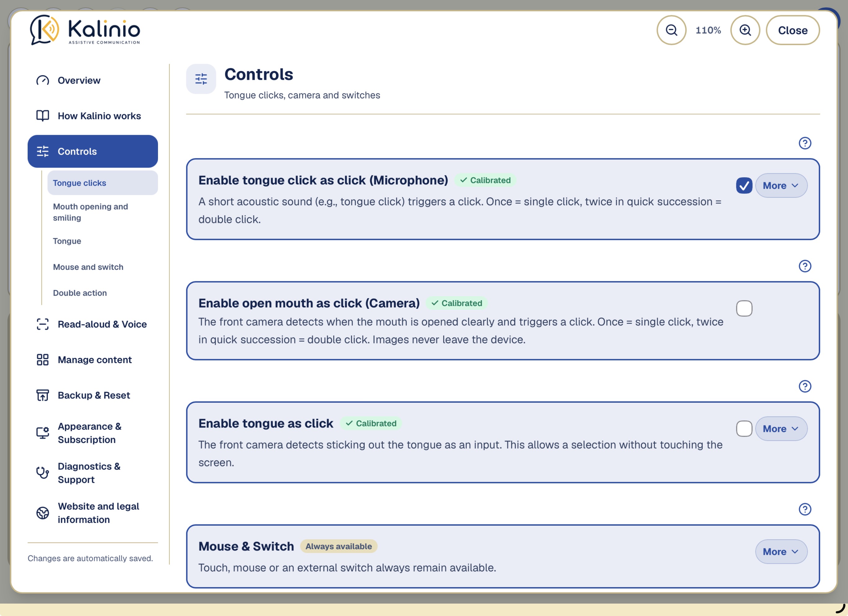Expand More options for Mouse & Switch

click(x=781, y=552)
